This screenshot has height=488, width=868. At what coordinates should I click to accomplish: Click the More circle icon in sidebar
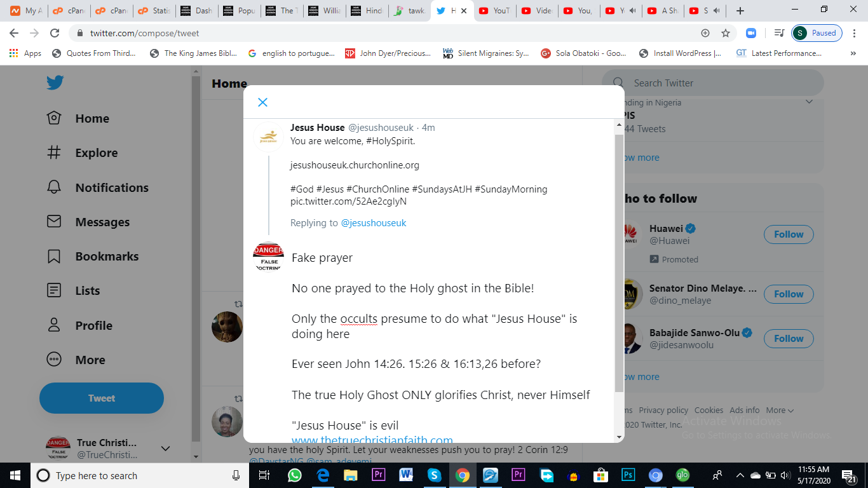(55, 360)
